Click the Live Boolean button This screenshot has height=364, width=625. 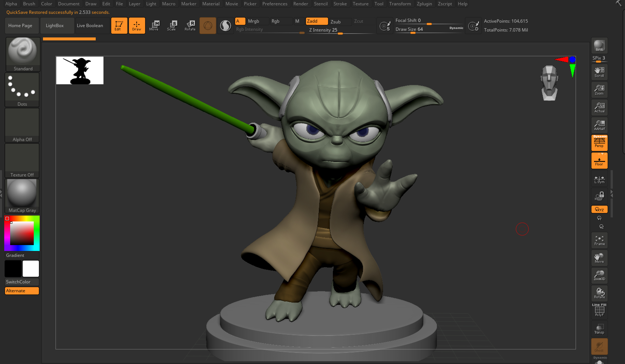(92, 26)
